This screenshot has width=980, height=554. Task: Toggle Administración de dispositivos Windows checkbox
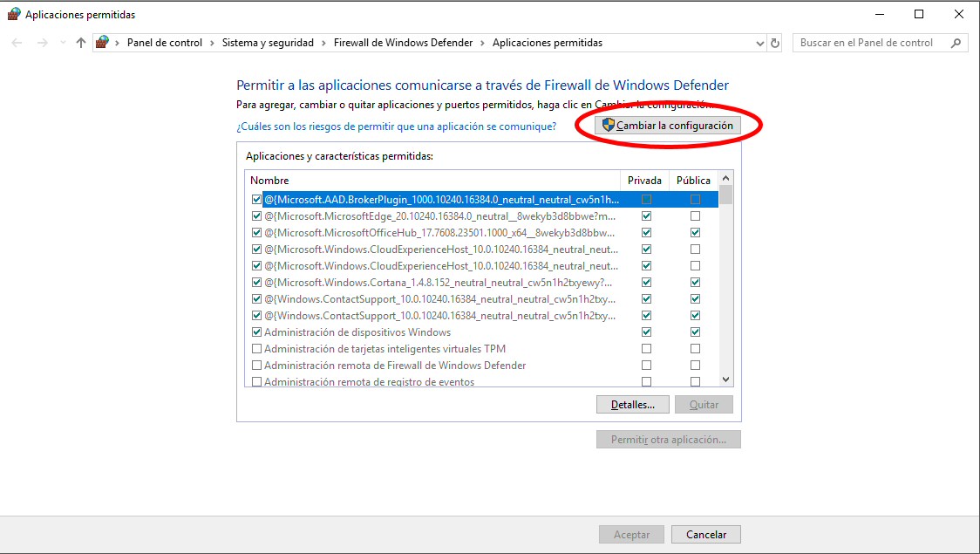[x=256, y=332]
